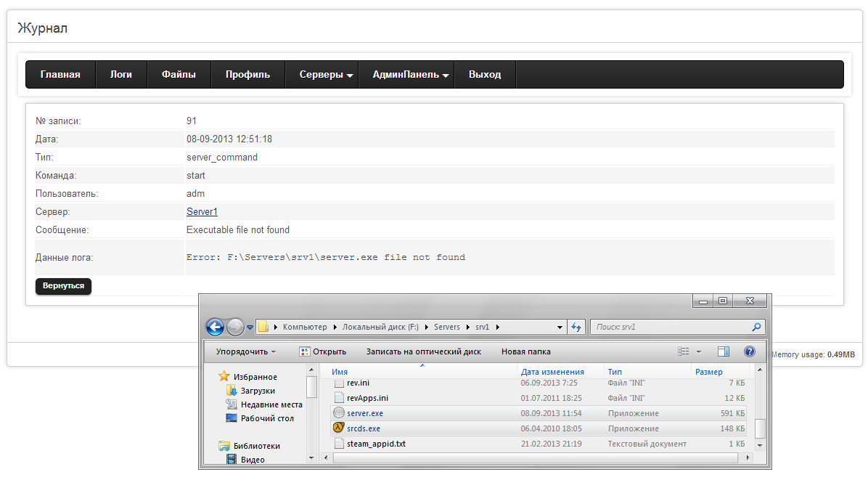Viewport: 868px width, 480px height.
Task: Open Explorer help question mark icon
Action: point(750,351)
